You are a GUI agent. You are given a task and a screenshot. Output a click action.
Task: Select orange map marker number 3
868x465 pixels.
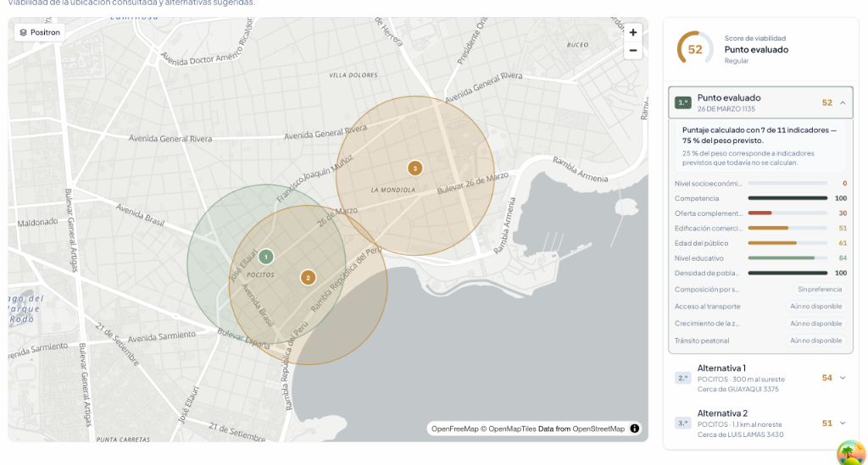tap(415, 169)
